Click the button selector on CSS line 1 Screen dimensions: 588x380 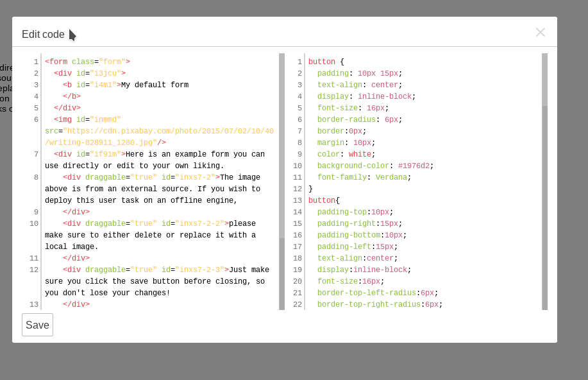[x=323, y=61]
